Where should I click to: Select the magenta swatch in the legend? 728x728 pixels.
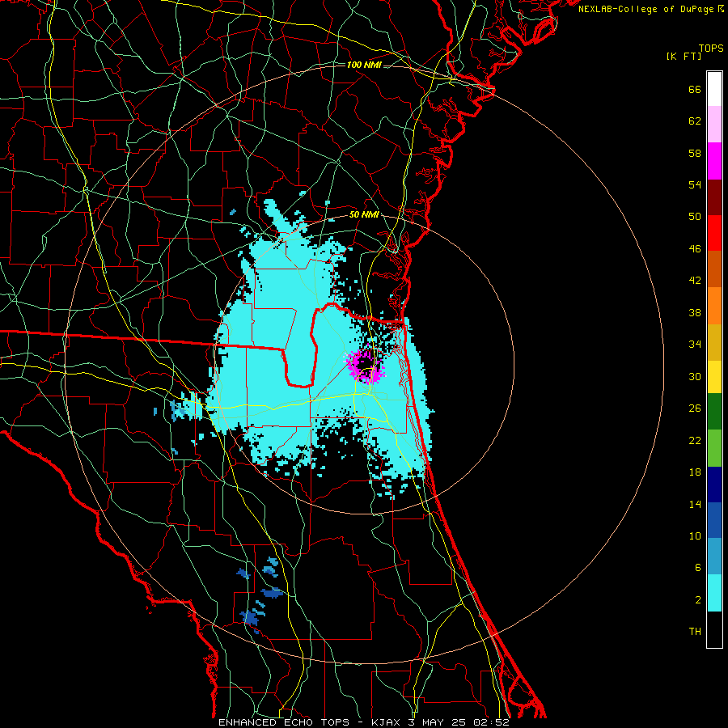point(714,161)
